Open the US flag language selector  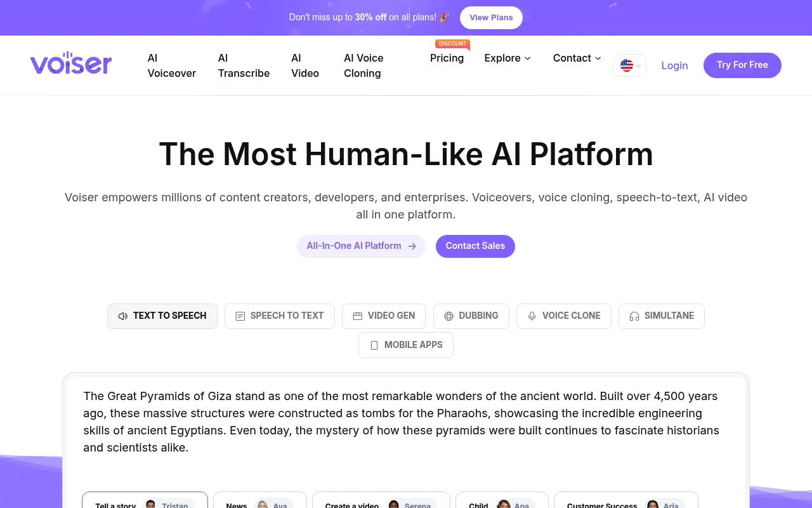(x=629, y=65)
